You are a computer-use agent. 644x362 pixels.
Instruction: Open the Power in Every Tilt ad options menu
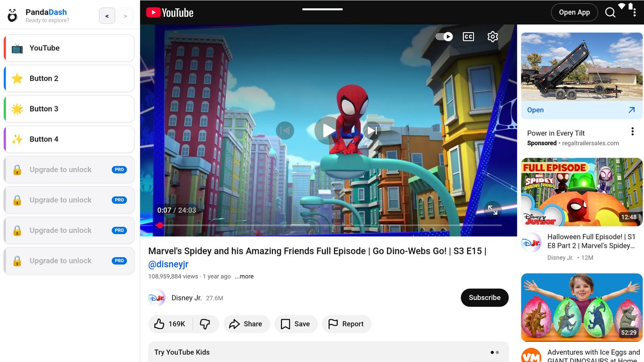tap(632, 132)
